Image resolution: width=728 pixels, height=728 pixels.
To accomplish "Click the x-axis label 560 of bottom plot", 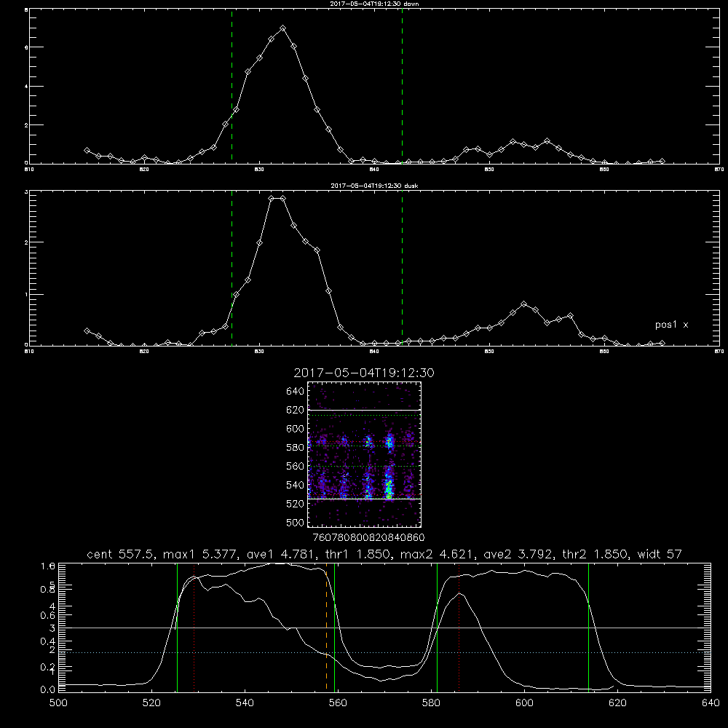I will coord(338,703).
